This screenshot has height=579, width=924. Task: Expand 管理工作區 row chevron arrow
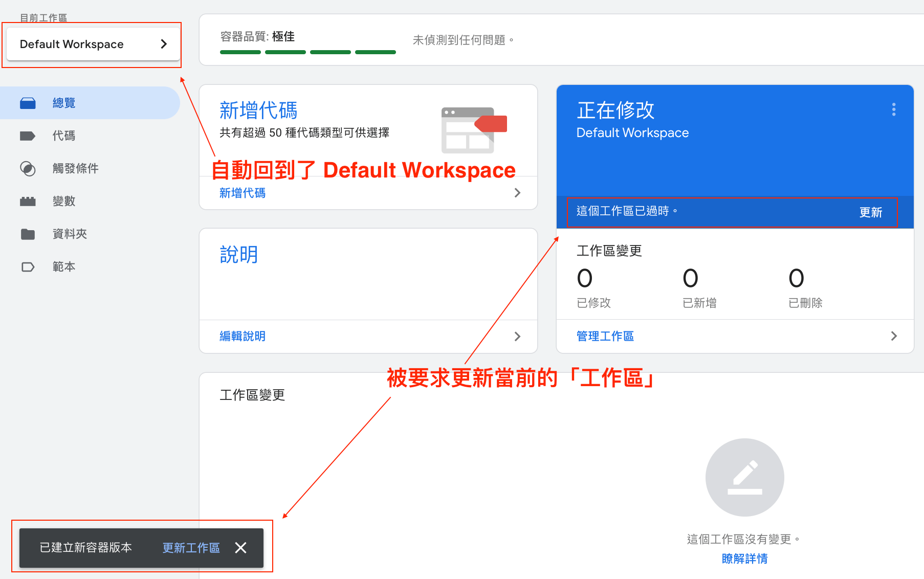[894, 336]
